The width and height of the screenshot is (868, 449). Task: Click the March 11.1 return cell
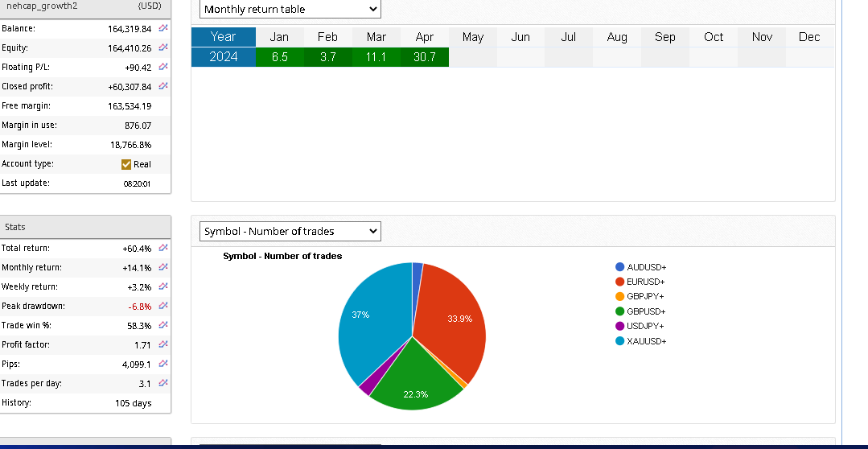(x=376, y=57)
